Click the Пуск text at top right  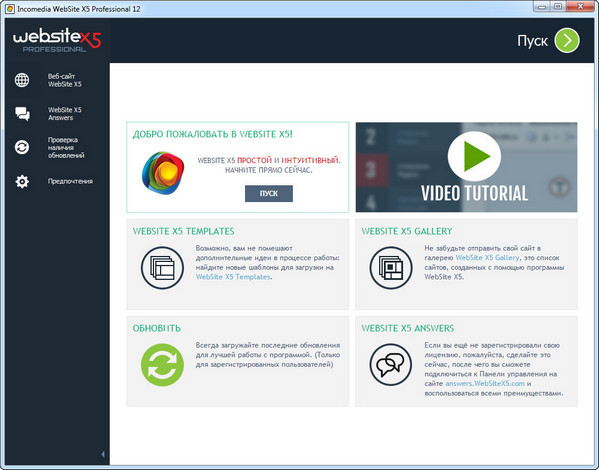[x=533, y=41]
